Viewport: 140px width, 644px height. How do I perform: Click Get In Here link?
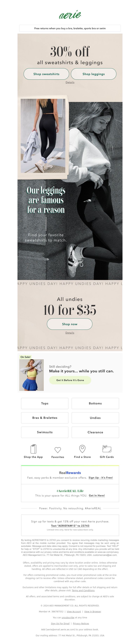(97, 495)
